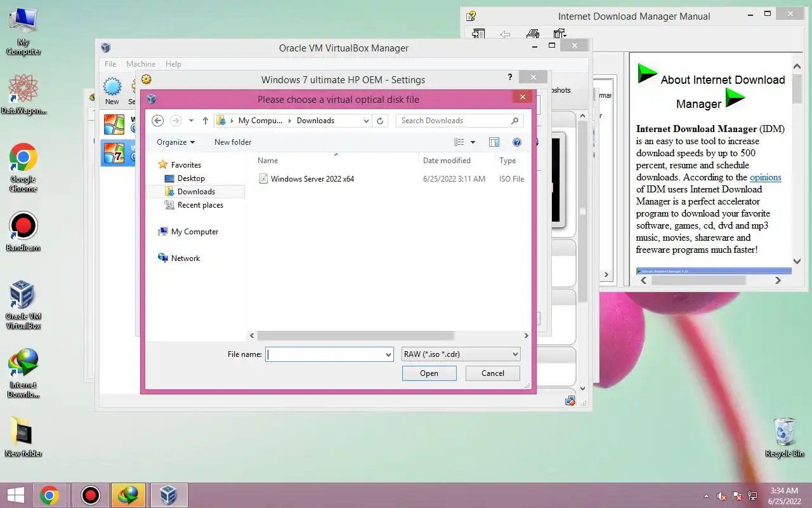Click the file list horizontal scrollbar thumb

(355, 335)
